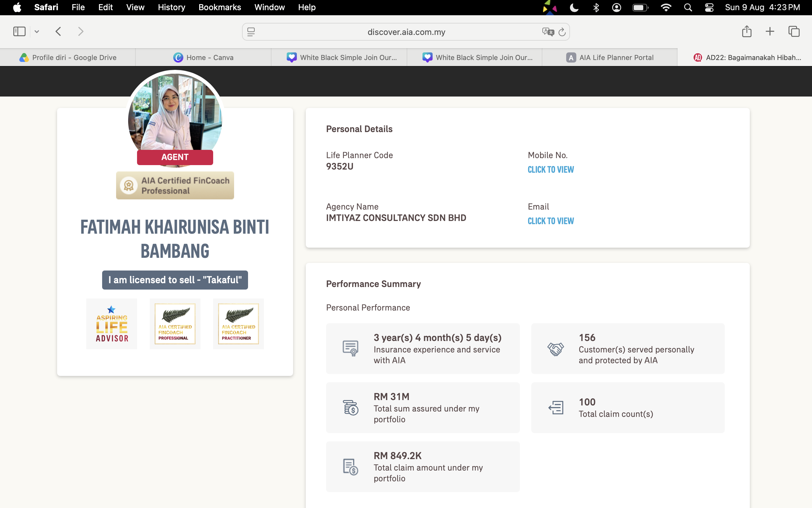Open the Edit menu
Image resolution: width=812 pixels, height=508 pixels.
[x=105, y=7]
